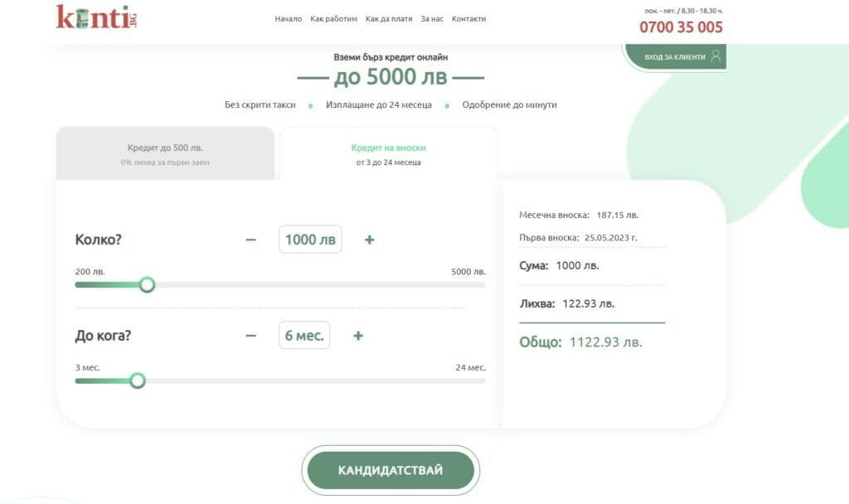Open the Контакти menu item
The height and width of the screenshot is (504, 849).
(469, 19)
